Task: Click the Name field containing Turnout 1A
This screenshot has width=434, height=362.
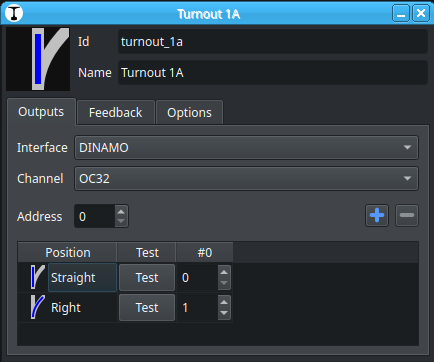Action: pyautogui.click(x=273, y=73)
